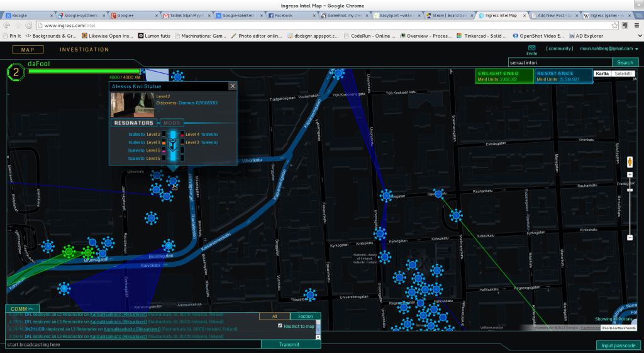Click the Aleksis Kivi Statue thumbnail photo

point(132,105)
